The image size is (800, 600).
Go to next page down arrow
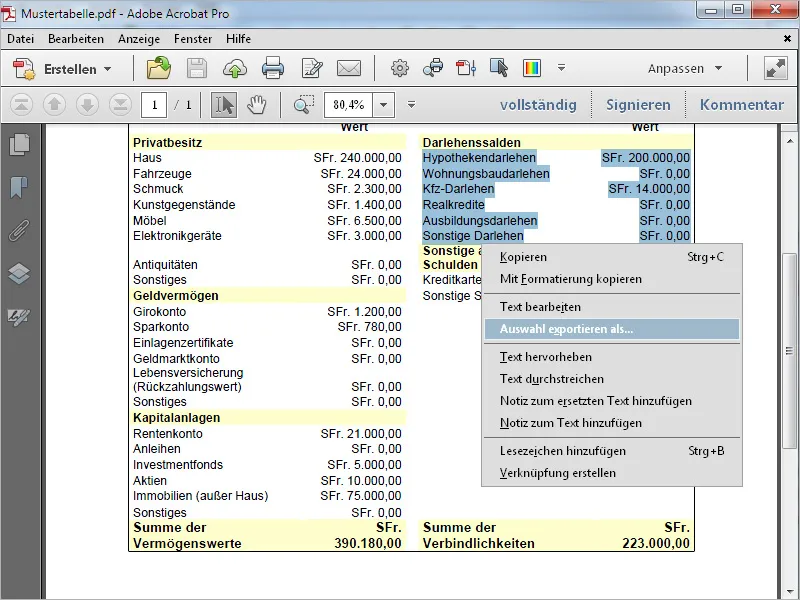pos(87,105)
